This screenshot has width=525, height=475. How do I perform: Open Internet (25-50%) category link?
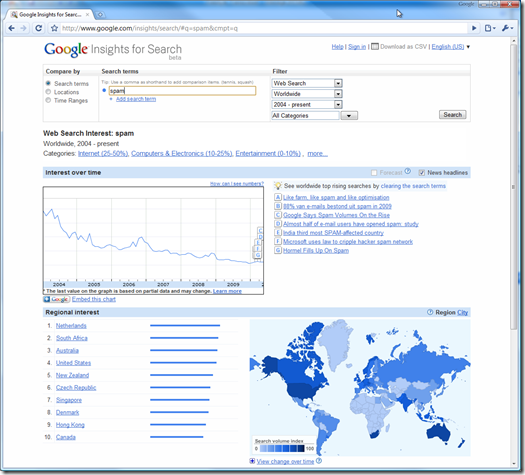(x=103, y=154)
